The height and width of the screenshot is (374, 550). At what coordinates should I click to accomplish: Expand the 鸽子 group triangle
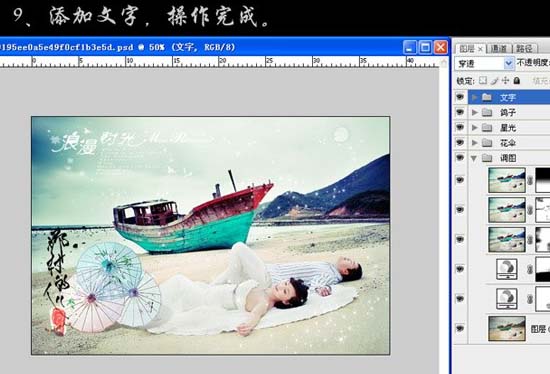point(475,112)
